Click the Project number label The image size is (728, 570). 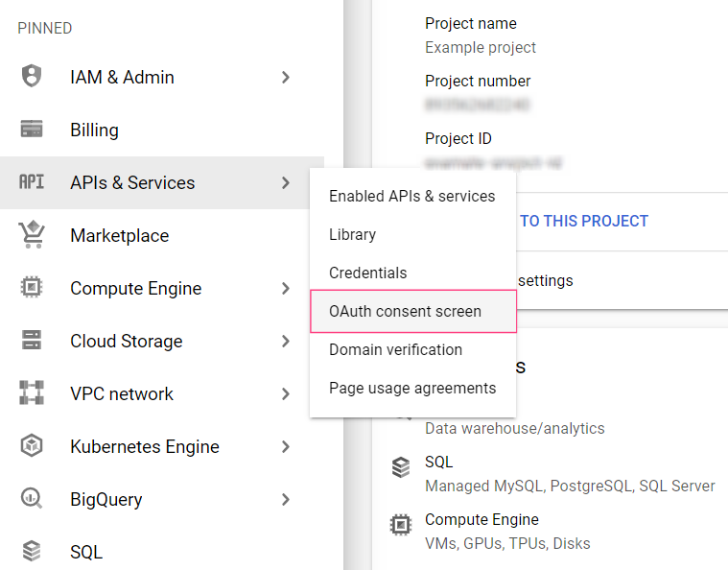(478, 81)
